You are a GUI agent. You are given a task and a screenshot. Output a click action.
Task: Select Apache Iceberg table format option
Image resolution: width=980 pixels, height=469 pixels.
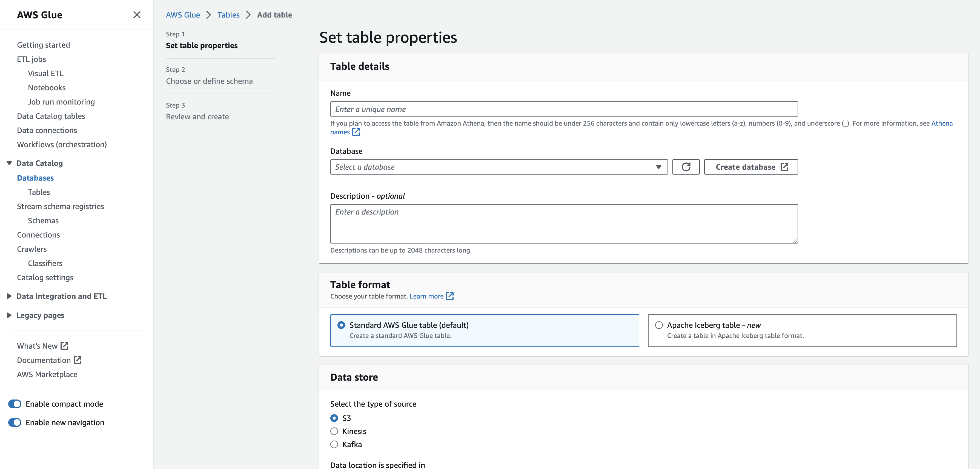[659, 325]
